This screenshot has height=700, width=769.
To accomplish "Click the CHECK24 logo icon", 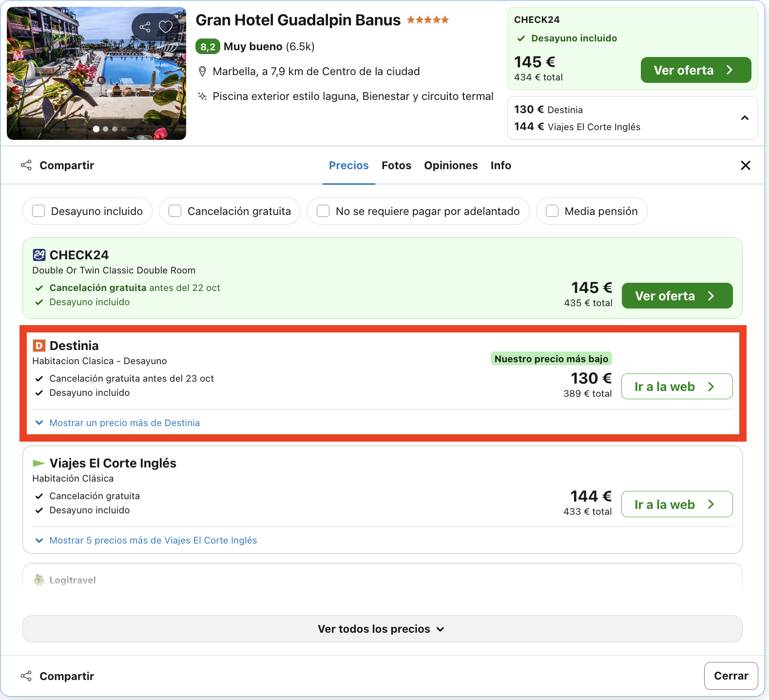I will tap(39, 255).
